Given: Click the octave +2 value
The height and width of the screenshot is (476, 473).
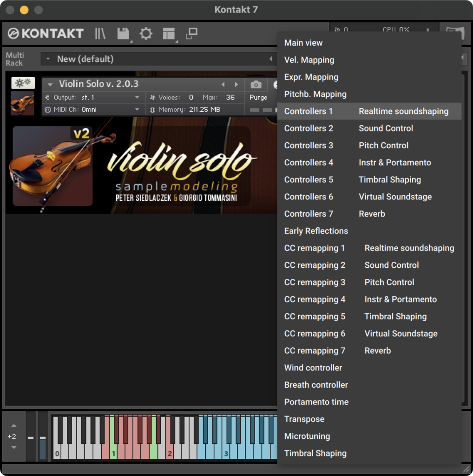Looking at the screenshot, I should point(12,436).
